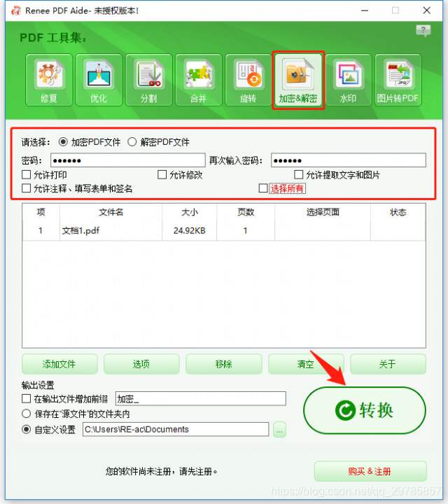Start conversion with the 转换 button
448x504 pixels.
365,410
